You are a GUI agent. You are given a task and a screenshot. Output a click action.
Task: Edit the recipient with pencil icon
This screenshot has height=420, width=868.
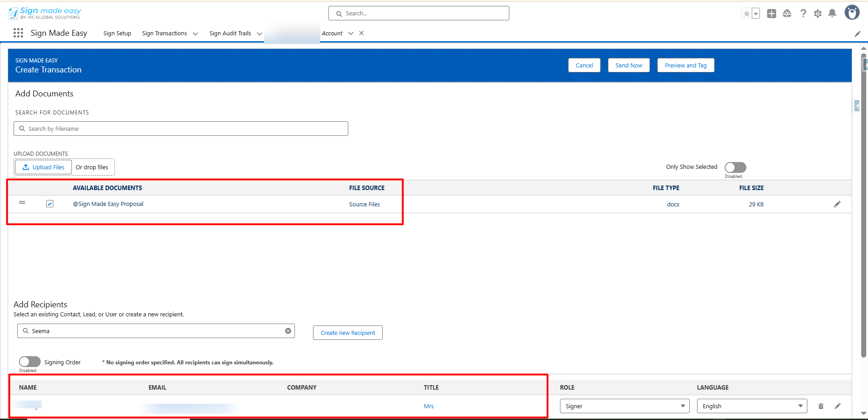tap(838, 406)
